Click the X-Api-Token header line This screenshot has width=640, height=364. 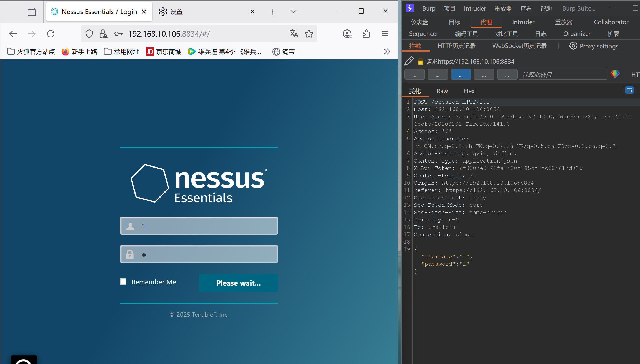pyautogui.click(x=498, y=168)
